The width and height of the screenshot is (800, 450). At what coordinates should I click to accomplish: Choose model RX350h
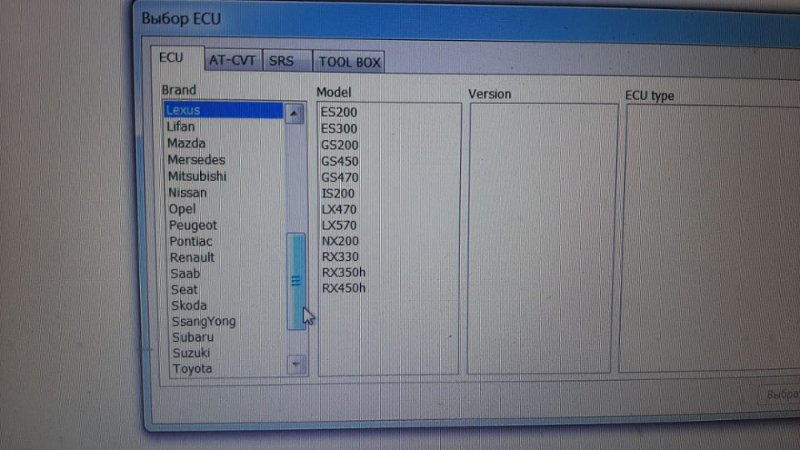[343, 272]
